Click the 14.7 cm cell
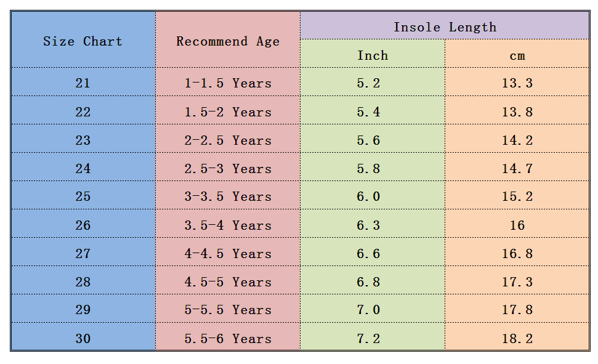Viewport: 598px width, 364px height. (517, 168)
